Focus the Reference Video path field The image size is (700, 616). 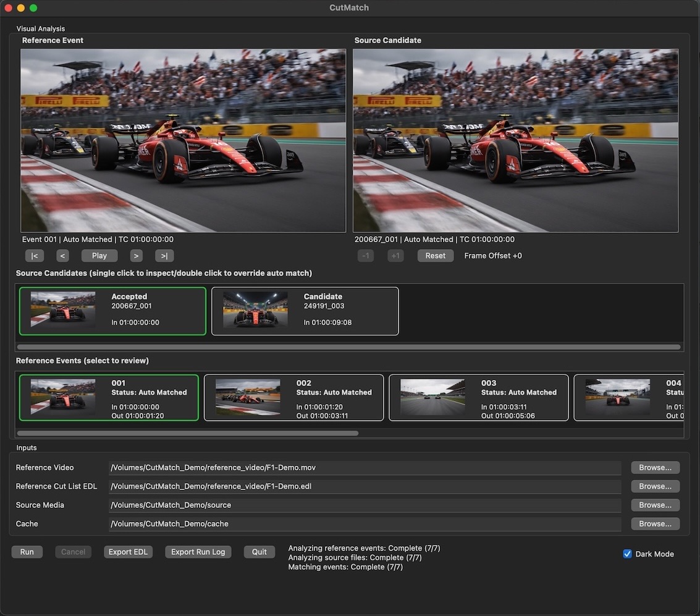(x=365, y=467)
